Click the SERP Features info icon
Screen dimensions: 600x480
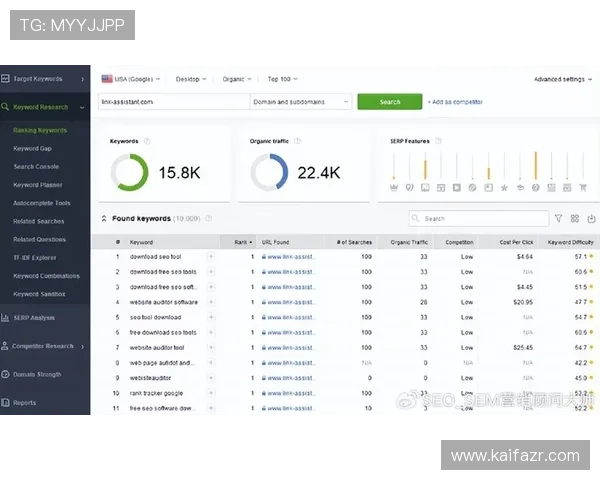coord(437,141)
